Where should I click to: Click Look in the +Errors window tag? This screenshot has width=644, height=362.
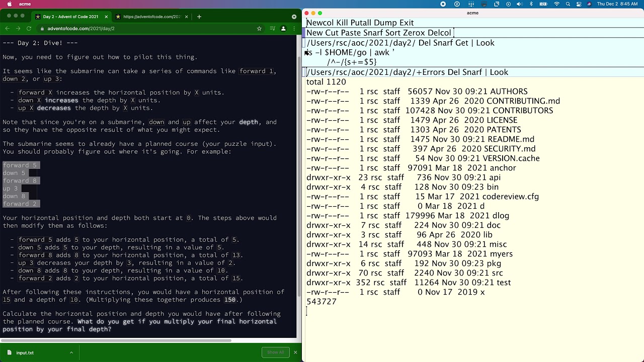[499, 72]
